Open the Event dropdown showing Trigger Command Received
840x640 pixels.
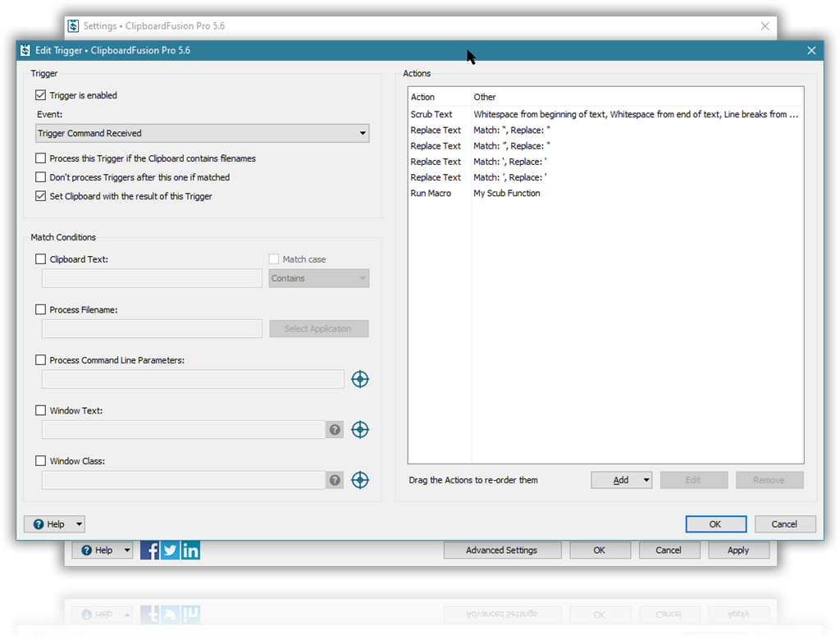(203, 133)
